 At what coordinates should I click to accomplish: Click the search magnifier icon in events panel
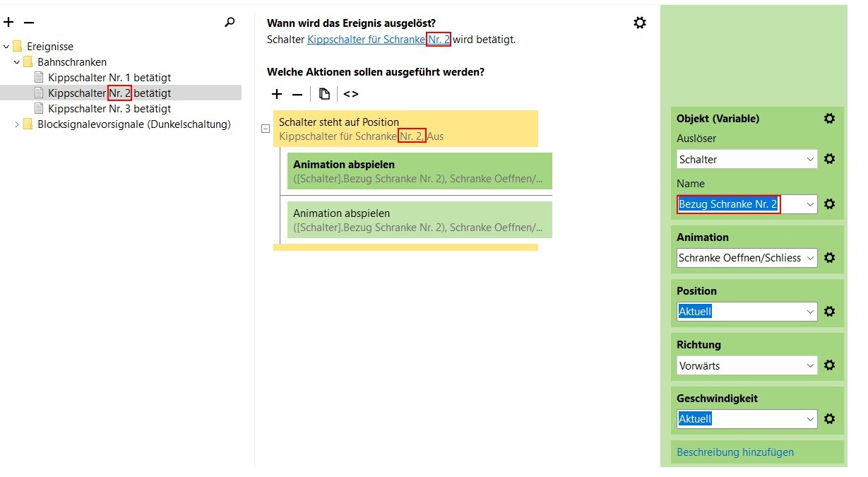point(230,23)
